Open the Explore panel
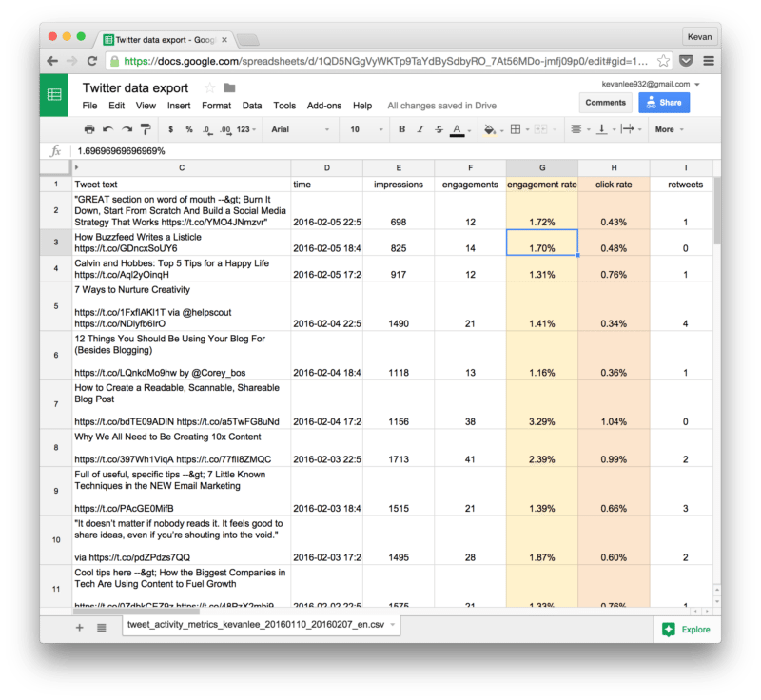 pos(687,629)
